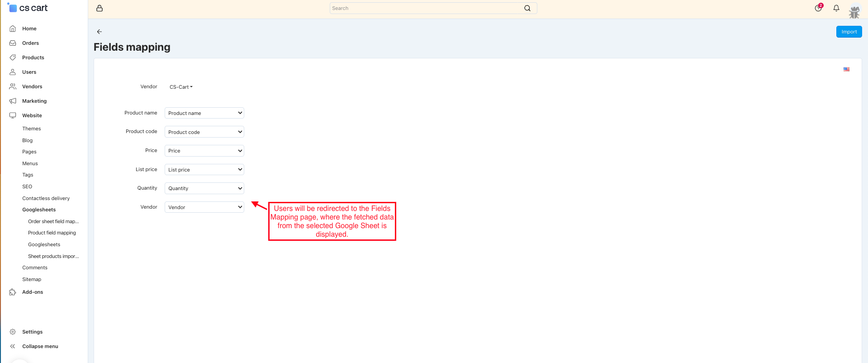This screenshot has width=868, height=363.
Task: Click the Add-ons puzzle icon
Action: coord(13,292)
